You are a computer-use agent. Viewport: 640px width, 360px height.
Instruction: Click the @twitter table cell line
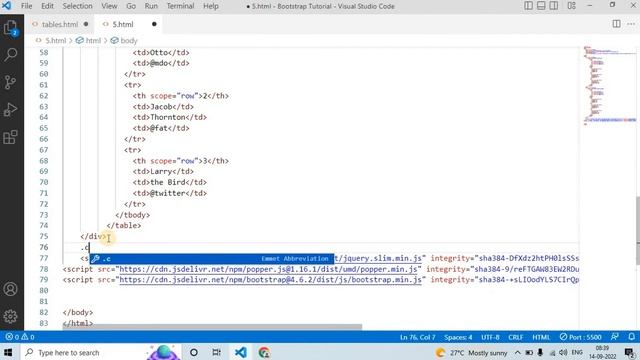click(x=170, y=193)
